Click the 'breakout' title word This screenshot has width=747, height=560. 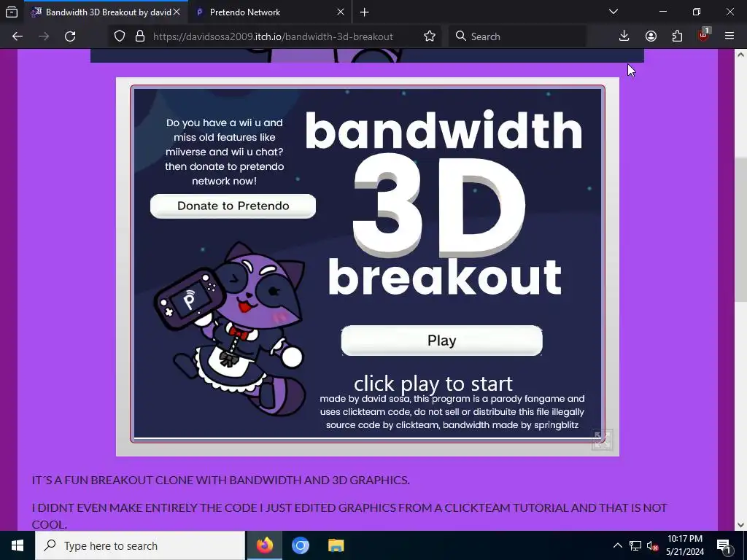point(444,277)
